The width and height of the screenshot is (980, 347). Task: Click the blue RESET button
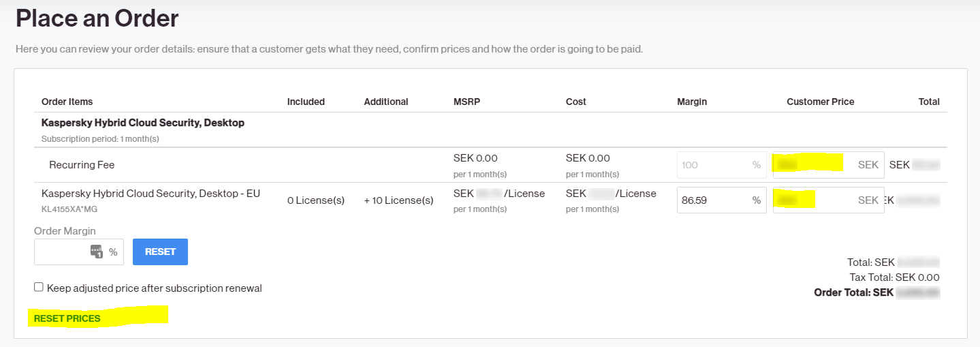pos(160,252)
